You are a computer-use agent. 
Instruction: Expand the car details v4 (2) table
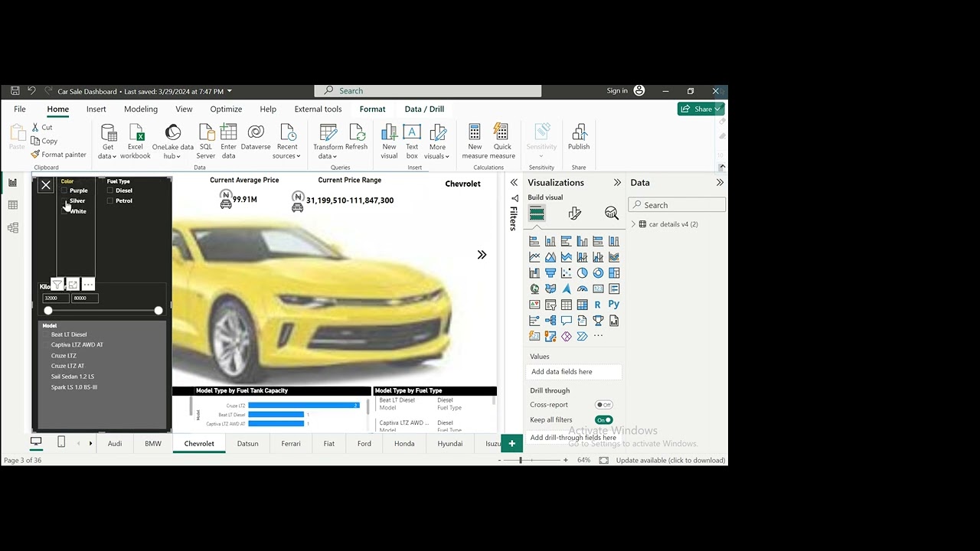tap(633, 224)
